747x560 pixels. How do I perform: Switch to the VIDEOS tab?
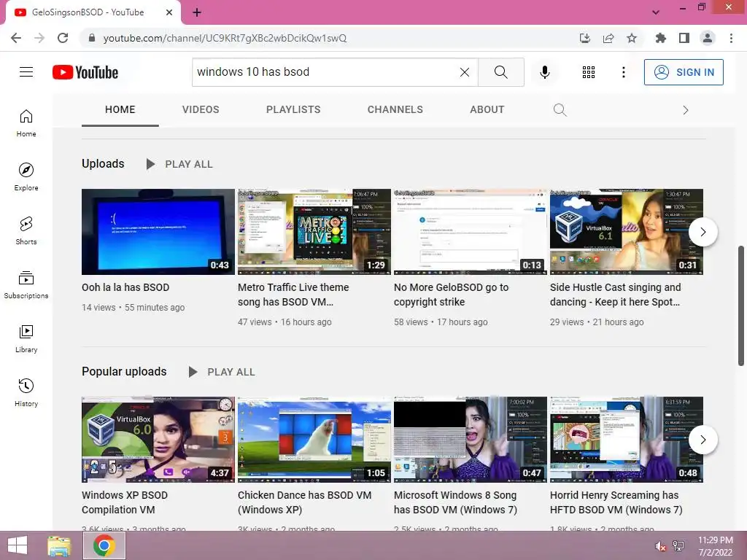[x=201, y=109]
